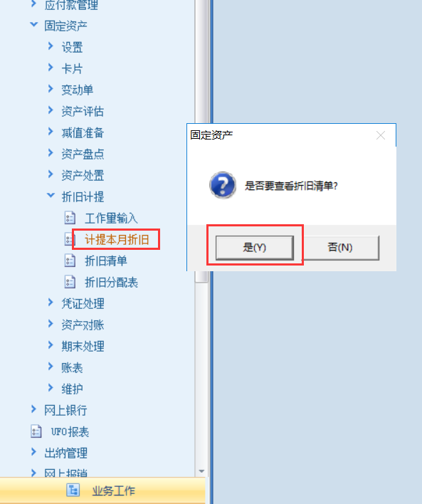Click the document icon beside 折旧清单
422x504 pixels.
(x=70, y=261)
